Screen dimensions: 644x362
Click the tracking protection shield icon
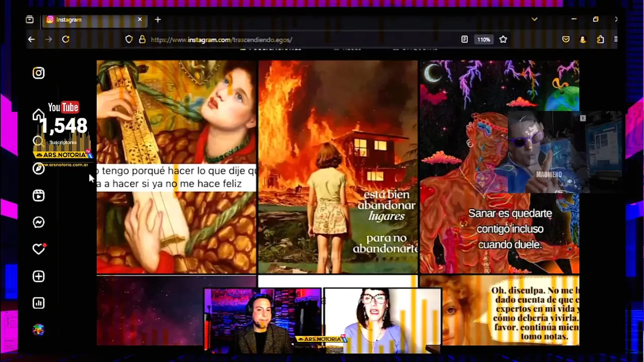129,39
